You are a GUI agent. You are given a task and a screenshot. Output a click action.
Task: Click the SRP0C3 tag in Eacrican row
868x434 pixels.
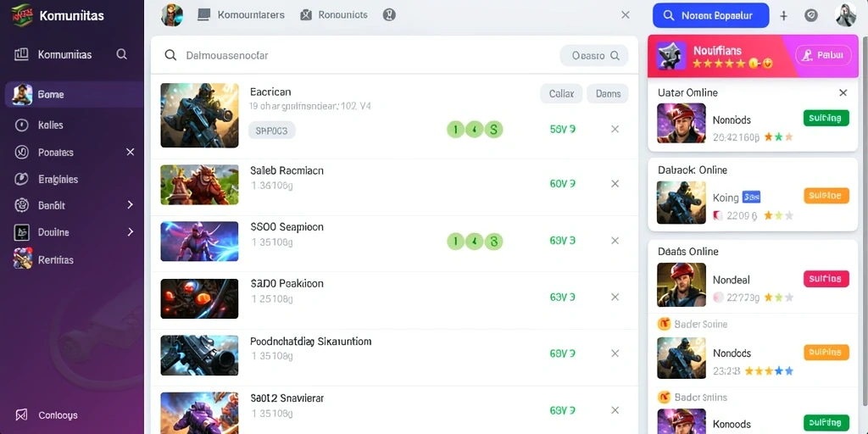271,131
